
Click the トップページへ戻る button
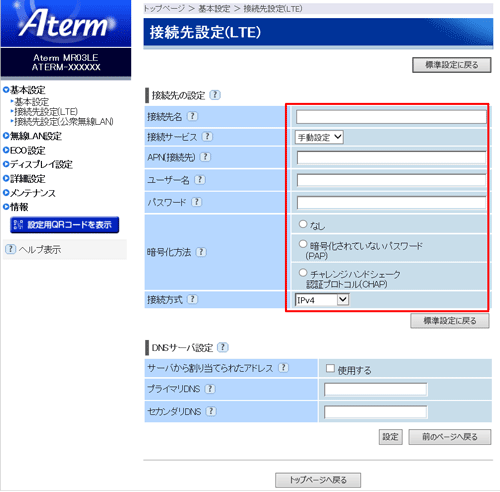click(318, 480)
